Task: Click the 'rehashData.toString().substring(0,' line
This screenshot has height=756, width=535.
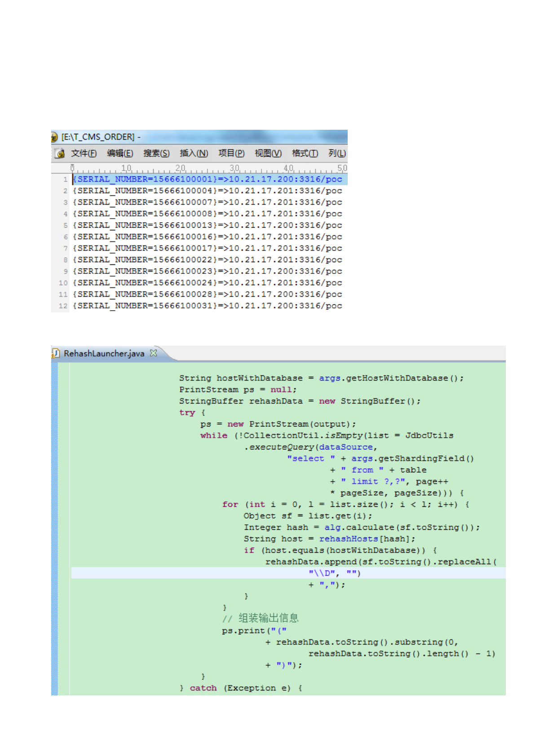Action: tap(362, 642)
